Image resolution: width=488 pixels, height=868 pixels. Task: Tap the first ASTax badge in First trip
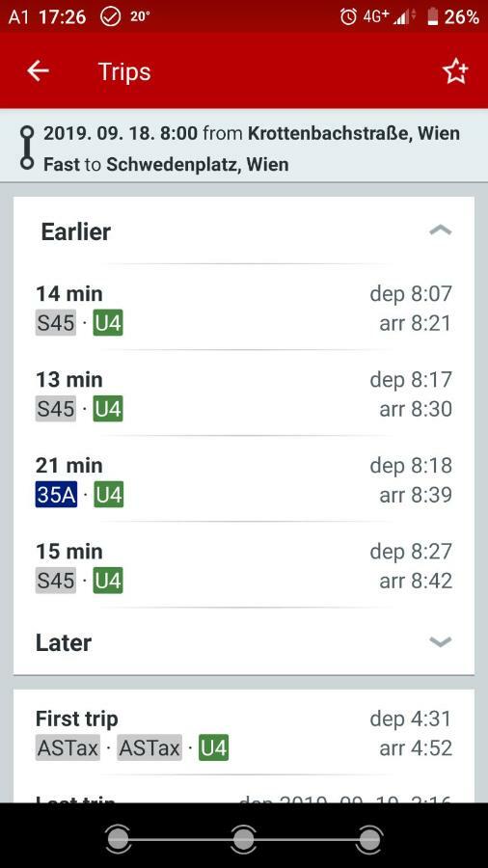click(68, 747)
